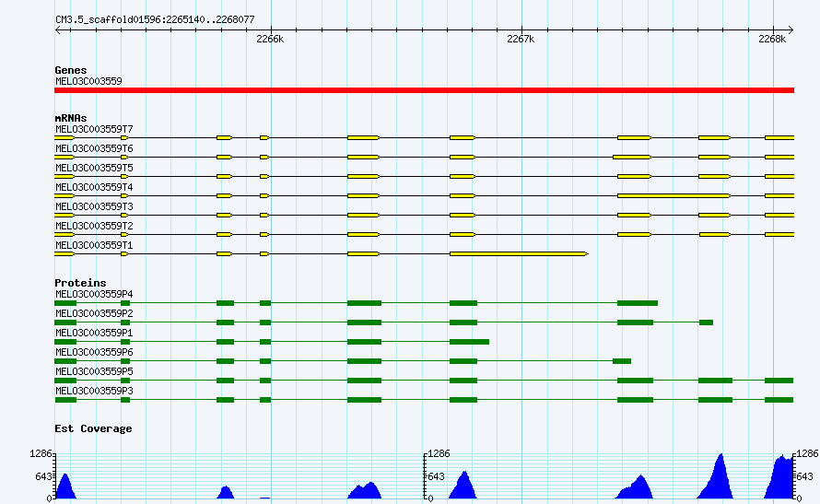Open the Proteins track heading
820x504 pixels.
(x=80, y=283)
